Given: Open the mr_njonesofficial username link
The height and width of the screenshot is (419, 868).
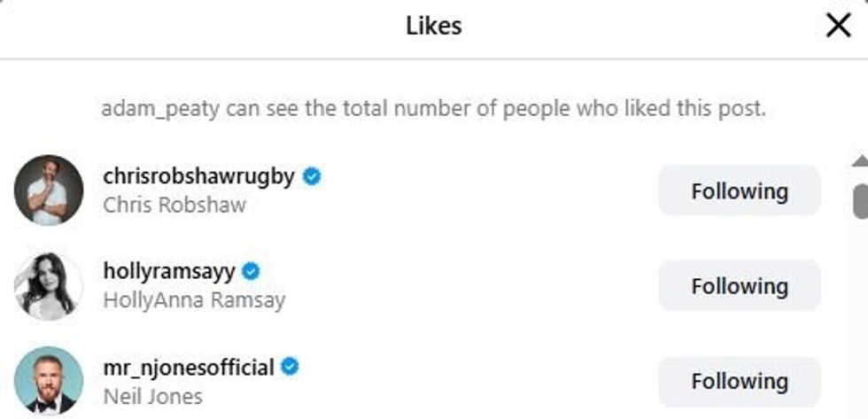Looking at the screenshot, I should [x=188, y=366].
